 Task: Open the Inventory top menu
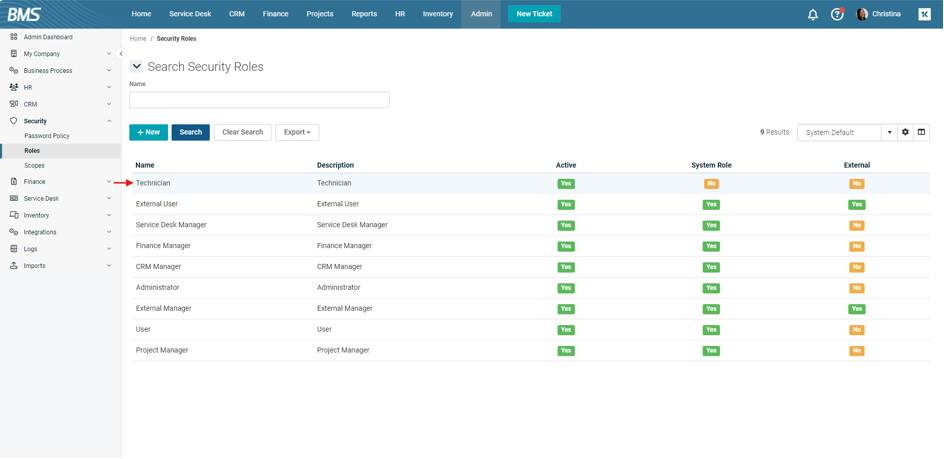437,14
